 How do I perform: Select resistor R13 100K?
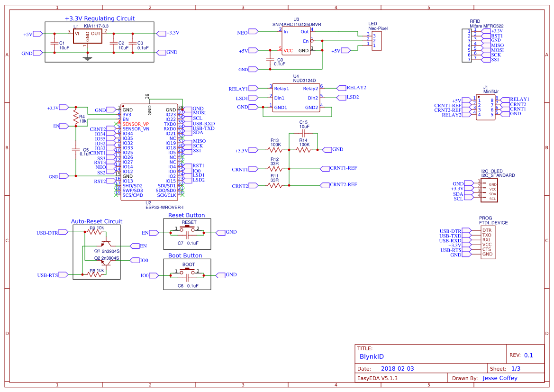274,149
